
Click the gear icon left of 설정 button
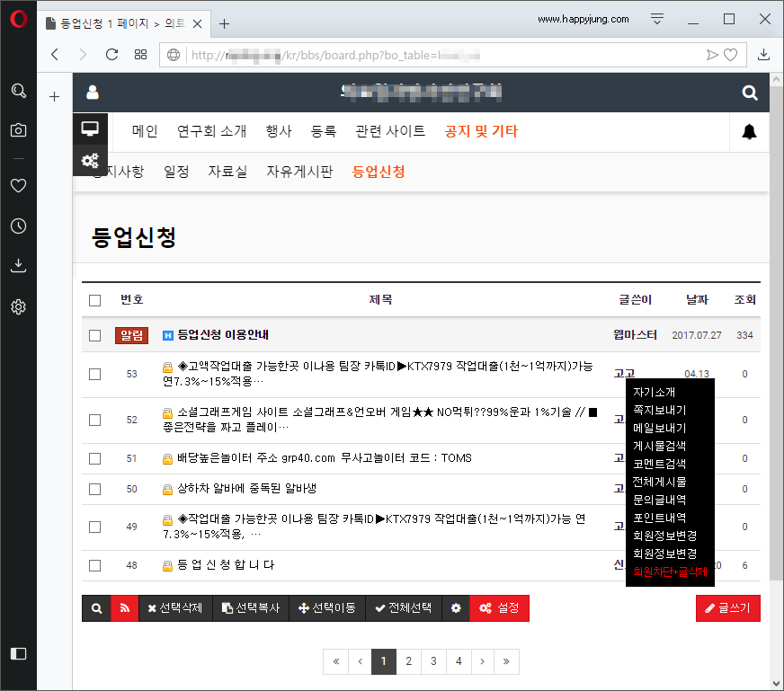coord(456,608)
